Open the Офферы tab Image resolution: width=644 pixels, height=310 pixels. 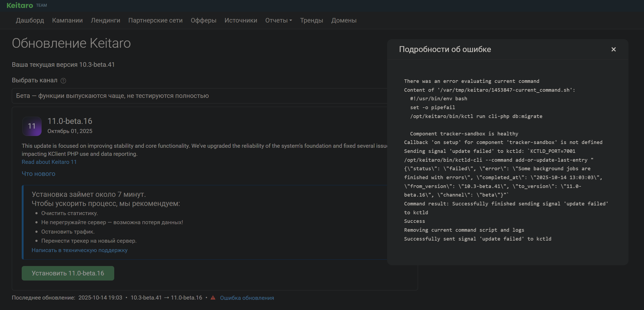[x=203, y=20]
